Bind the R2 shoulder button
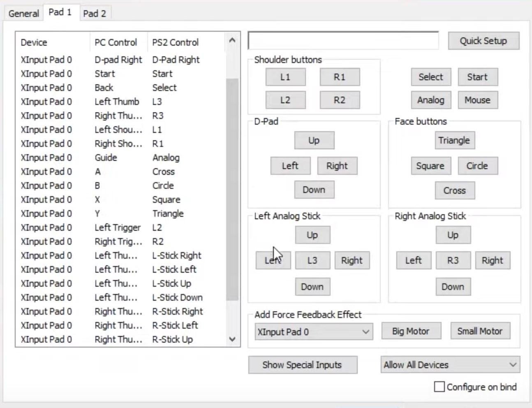This screenshot has height=408, width=532. (x=340, y=100)
